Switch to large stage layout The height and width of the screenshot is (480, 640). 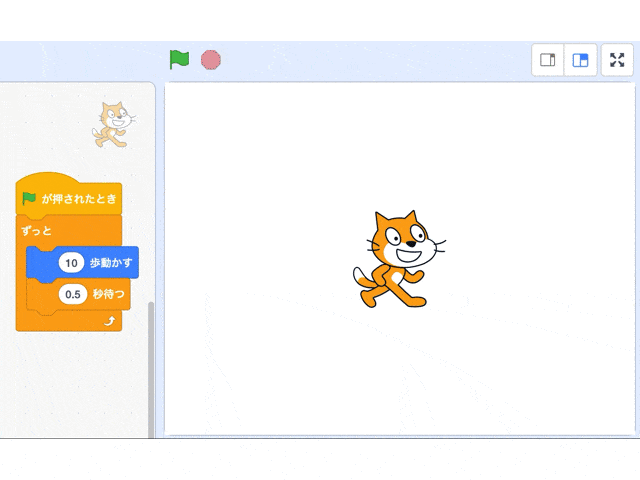(x=580, y=60)
